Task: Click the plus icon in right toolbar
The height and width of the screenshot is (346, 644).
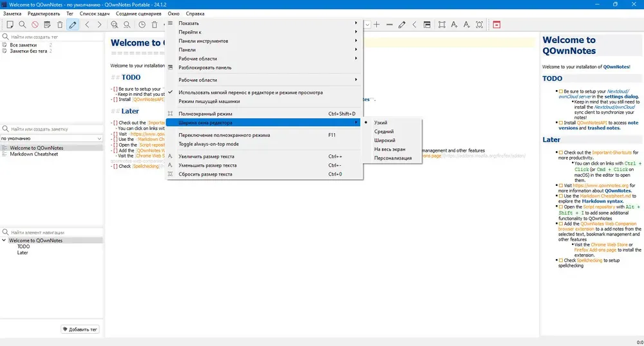Action: tap(377, 24)
